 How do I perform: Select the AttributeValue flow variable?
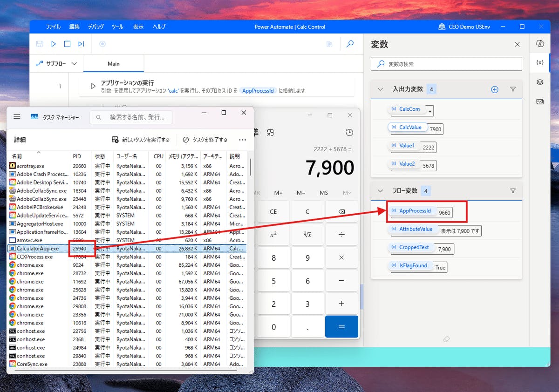point(413,229)
